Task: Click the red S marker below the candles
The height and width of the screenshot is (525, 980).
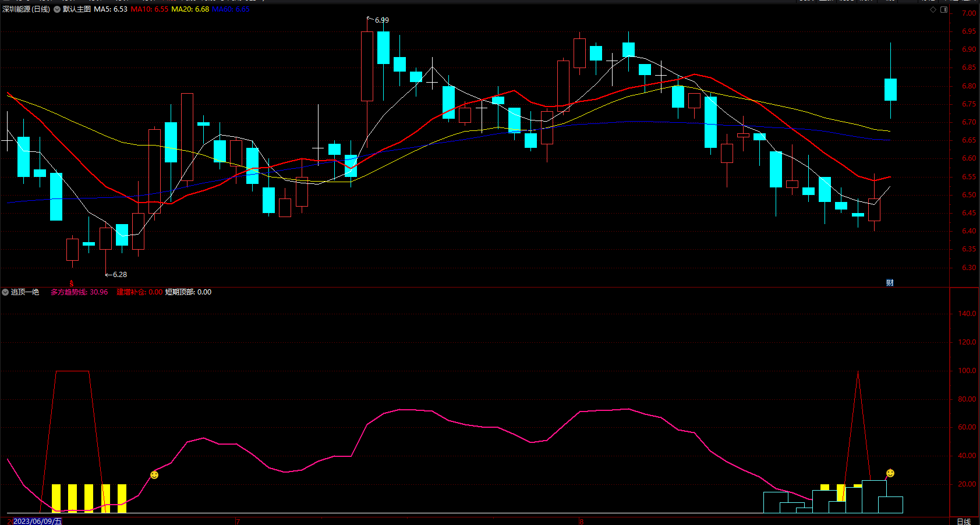Action: (x=72, y=283)
